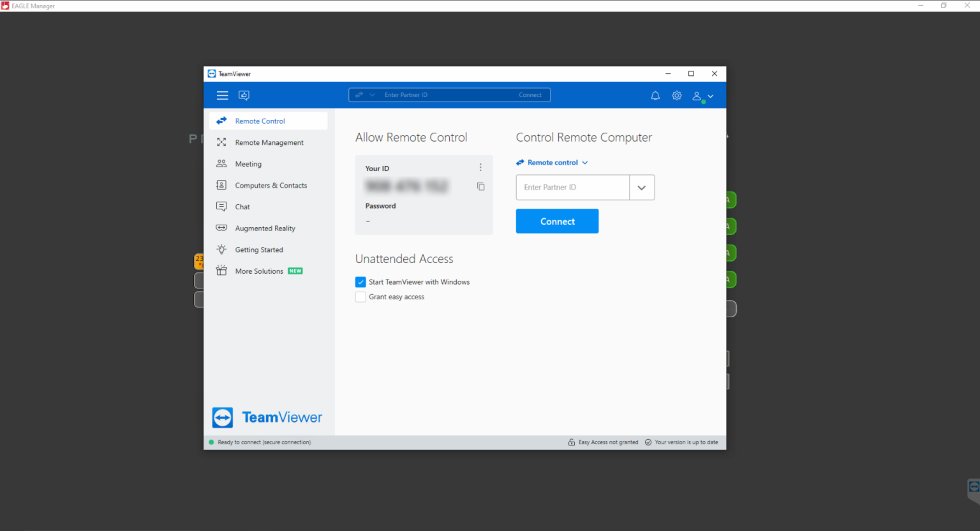Viewport: 980px width, 531px height.
Task: Expand the Remote control mode dropdown
Action: tap(553, 163)
